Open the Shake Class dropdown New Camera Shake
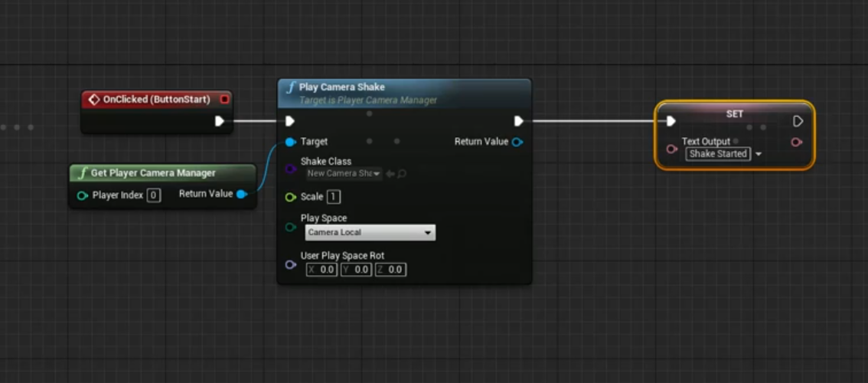This screenshot has height=383, width=868. pos(344,173)
